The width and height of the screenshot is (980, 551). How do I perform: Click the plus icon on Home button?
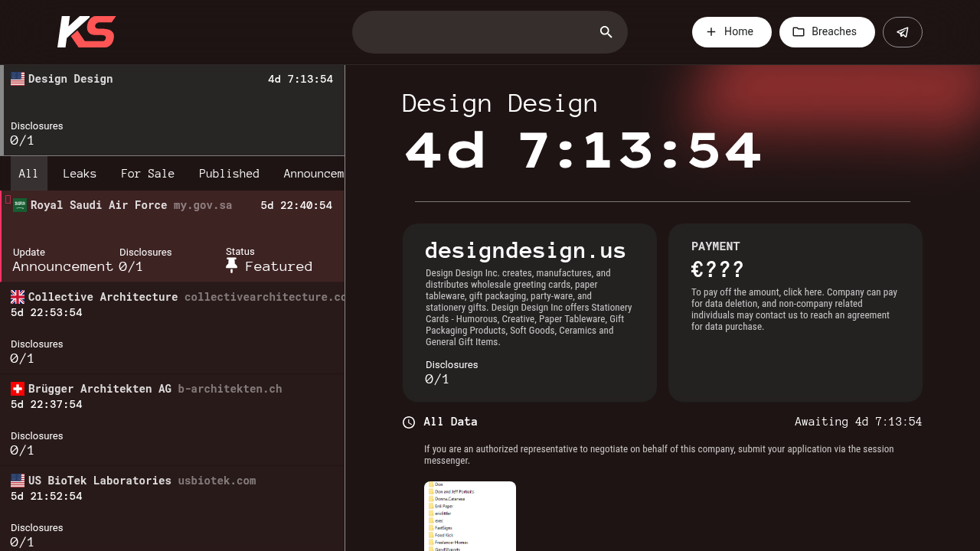point(711,32)
